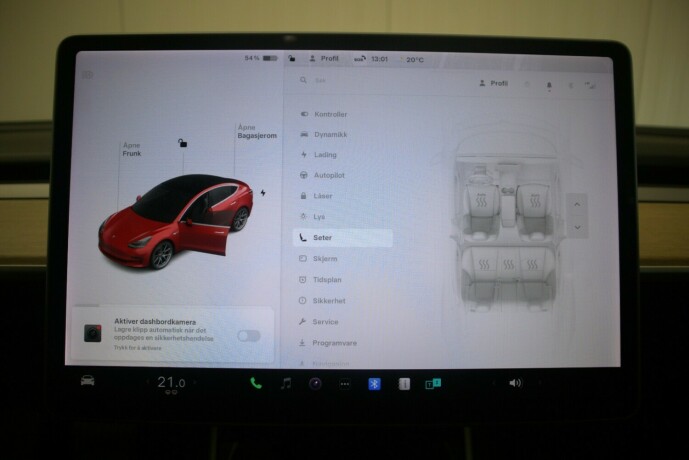Open Profil in the settings header
Image resolution: width=689 pixels, height=460 pixels.
click(x=493, y=83)
